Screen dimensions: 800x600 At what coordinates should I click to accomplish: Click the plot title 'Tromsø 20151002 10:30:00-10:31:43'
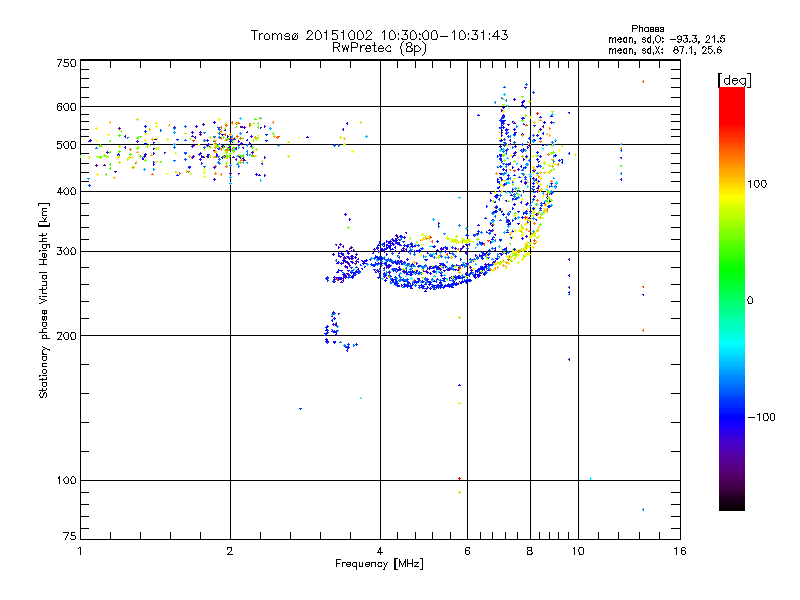coord(379,35)
